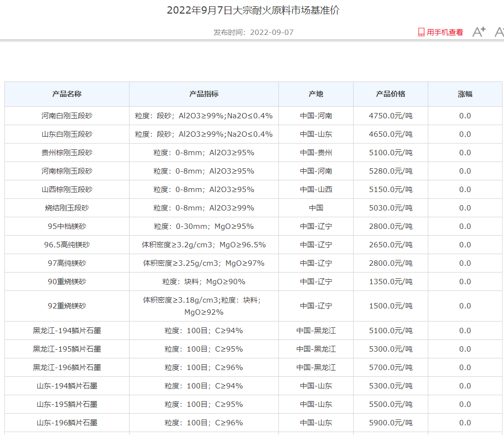This screenshot has width=504, height=435.
Task: Click the 烧结刚玉段砂 product name
Action: [67, 208]
